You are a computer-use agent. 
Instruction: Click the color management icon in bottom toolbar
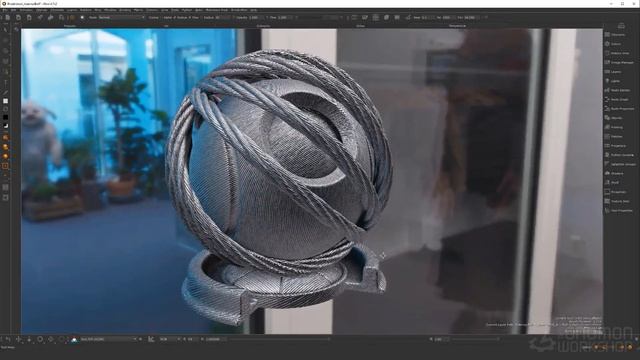tap(74, 339)
